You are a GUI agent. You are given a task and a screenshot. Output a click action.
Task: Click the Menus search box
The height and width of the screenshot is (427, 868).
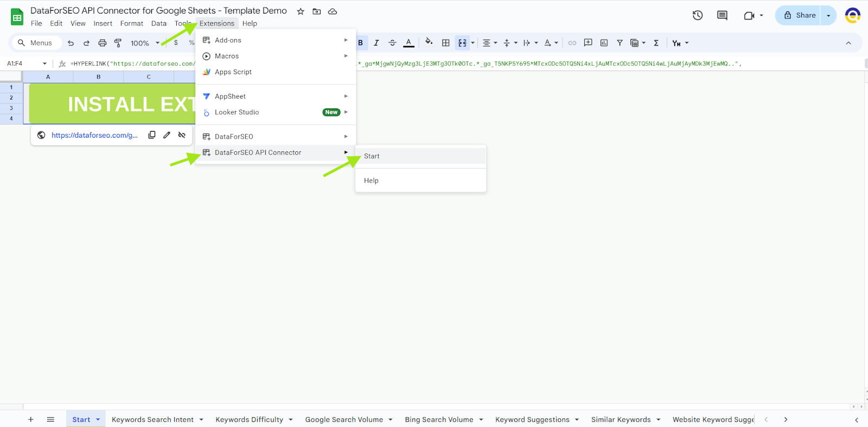click(36, 43)
